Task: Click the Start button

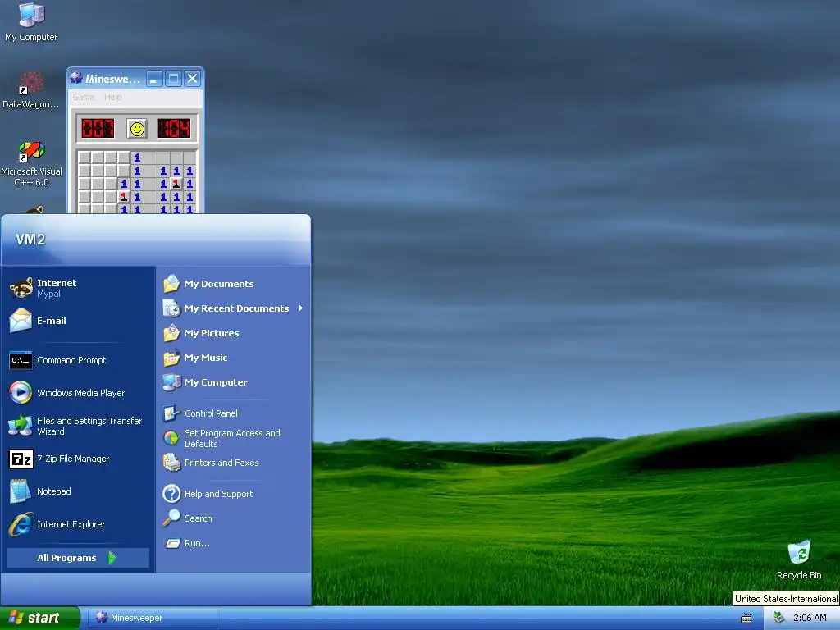Action: [39, 618]
